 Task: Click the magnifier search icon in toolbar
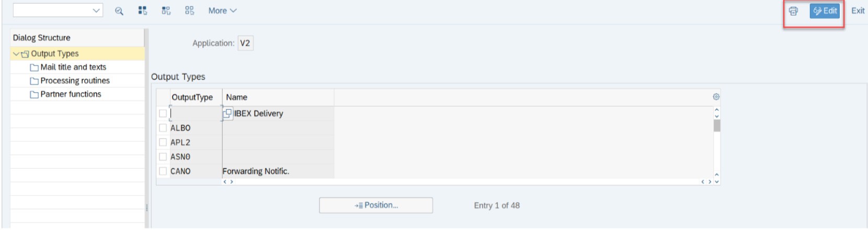pyautogui.click(x=119, y=11)
